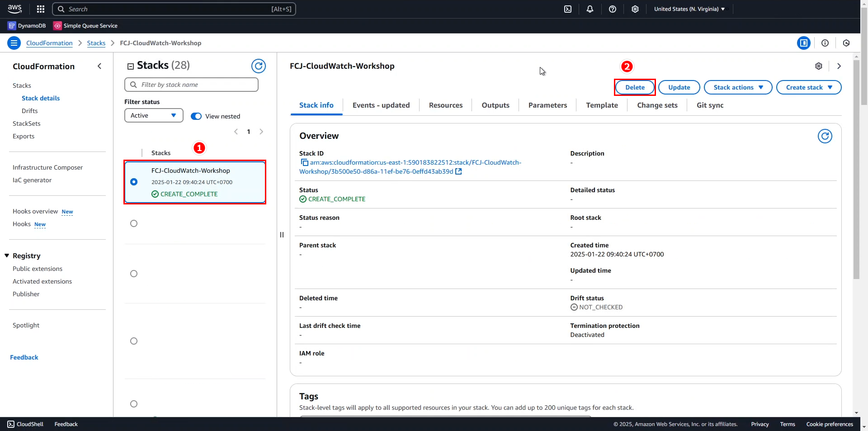Viewport: 868px width, 431px height.
Task: Open the notifications bell
Action: click(x=590, y=9)
